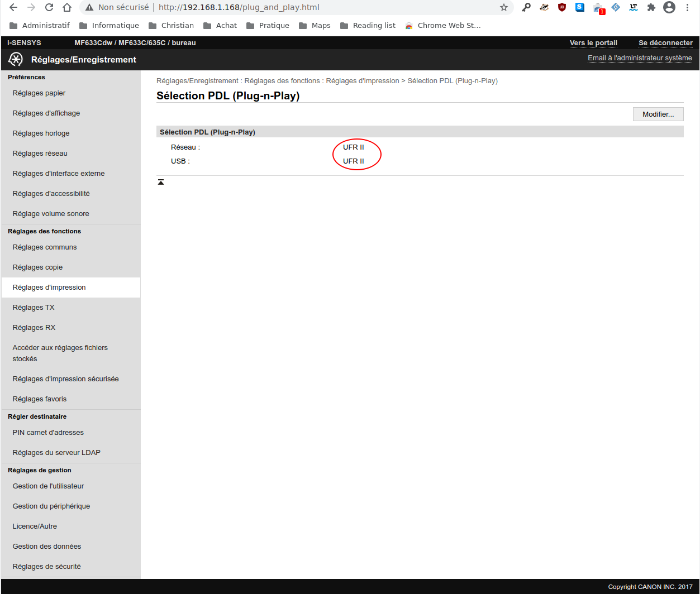700x594 pixels.
Task: Open Gestion de l'utilisateur
Action: [x=70, y=486]
